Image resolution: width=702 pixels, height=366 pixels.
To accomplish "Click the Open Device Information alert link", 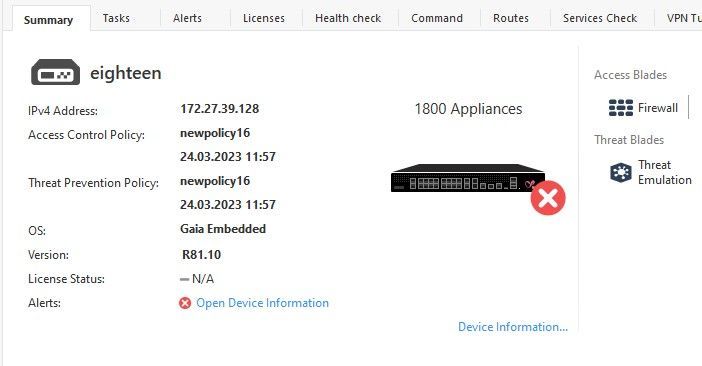I will 262,303.
